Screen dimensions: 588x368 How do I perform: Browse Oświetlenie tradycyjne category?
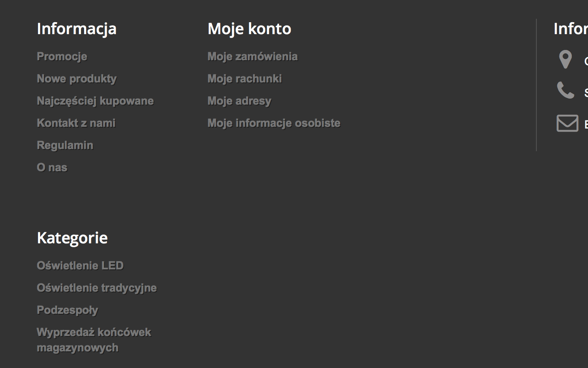97,288
